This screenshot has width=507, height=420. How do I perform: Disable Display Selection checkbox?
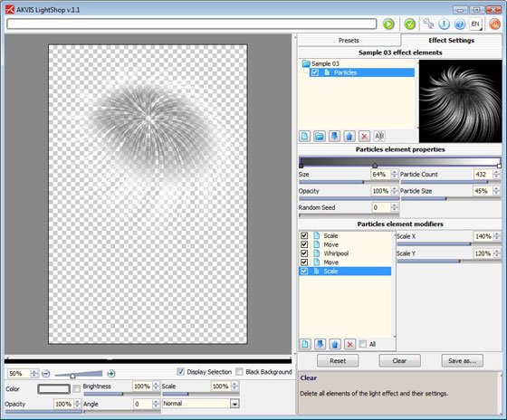(x=181, y=372)
